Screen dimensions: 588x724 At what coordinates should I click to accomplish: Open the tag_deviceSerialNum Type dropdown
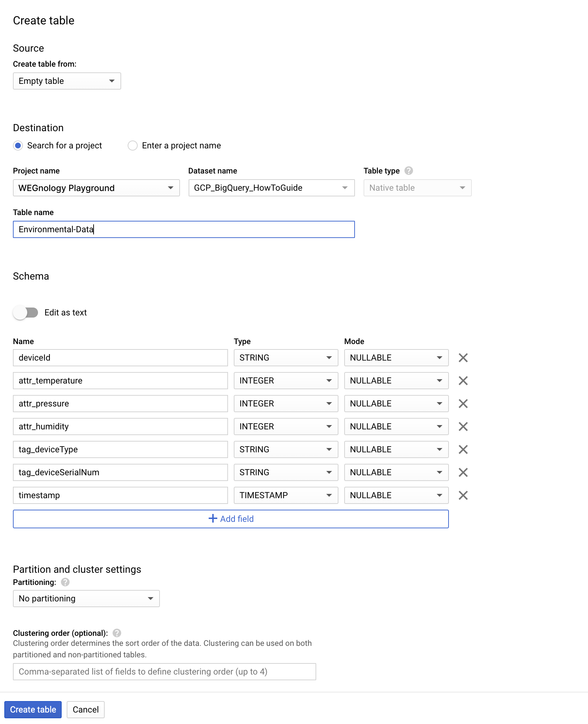click(x=286, y=472)
